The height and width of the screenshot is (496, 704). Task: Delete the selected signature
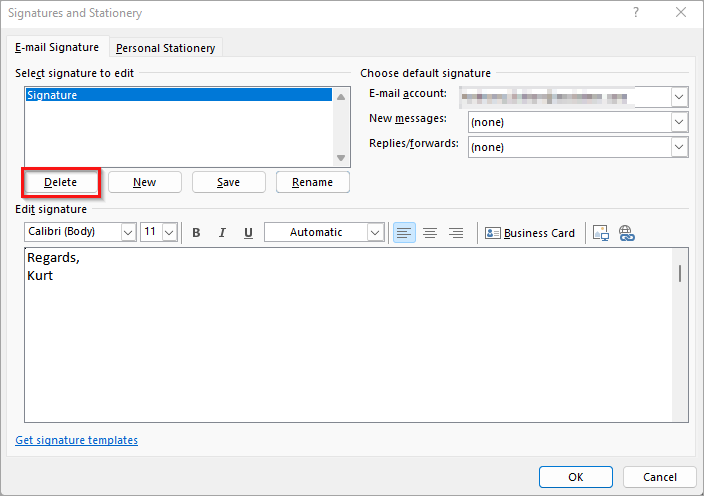(x=60, y=182)
